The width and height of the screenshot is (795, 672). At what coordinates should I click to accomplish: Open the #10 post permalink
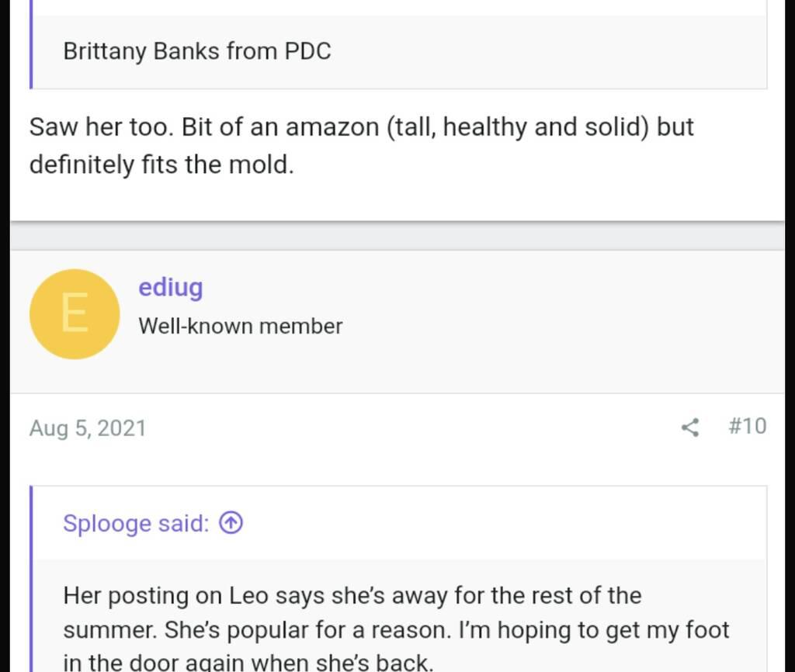pyautogui.click(x=747, y=426)
